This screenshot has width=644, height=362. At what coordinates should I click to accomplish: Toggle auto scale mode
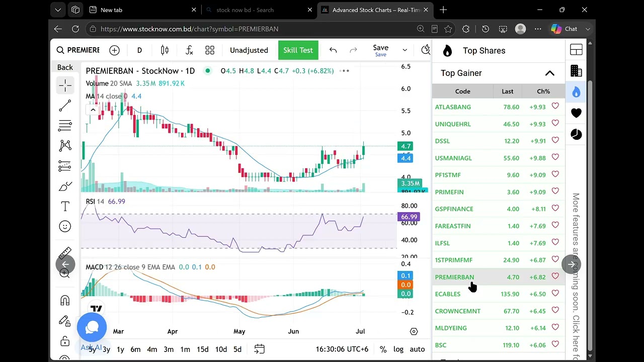tap(417, 349)
